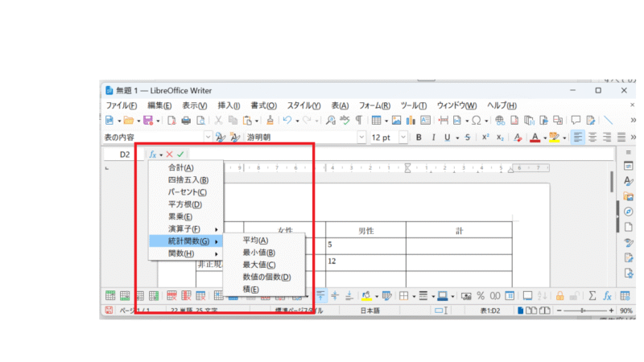Open the 表(A) menu

(340, 105)
